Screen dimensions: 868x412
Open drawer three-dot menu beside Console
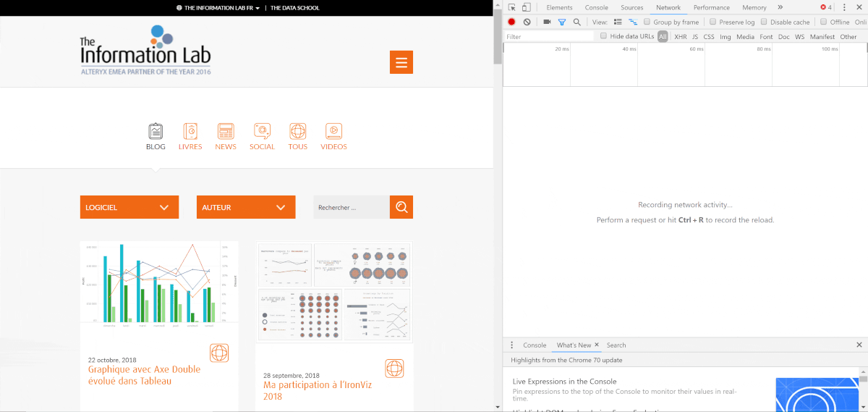pyautogui.click(x=512, y=345)
